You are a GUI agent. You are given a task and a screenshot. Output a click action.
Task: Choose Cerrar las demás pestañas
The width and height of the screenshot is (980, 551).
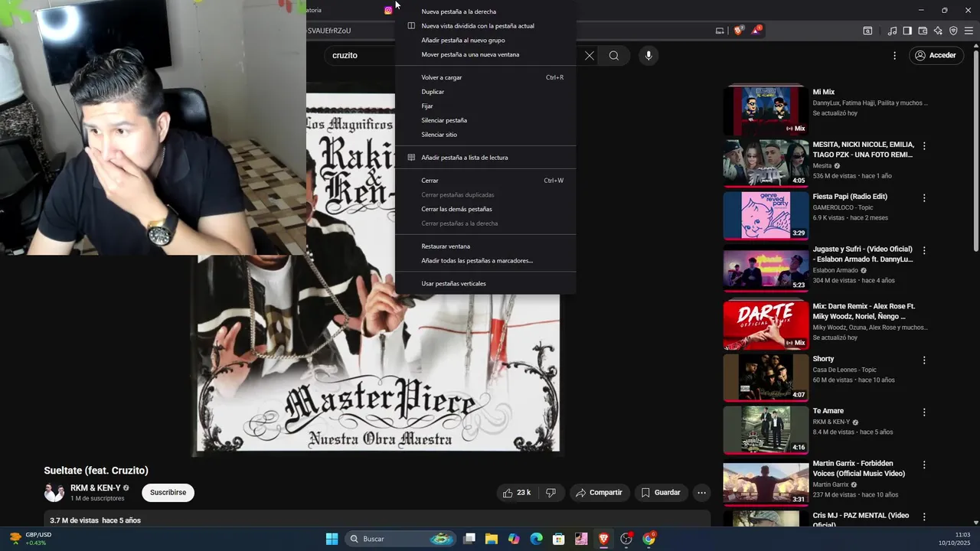[485, 209]
